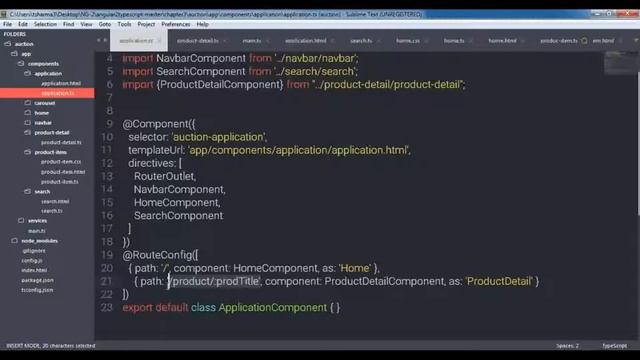Click the 'ProductDetail' string on line 21
The width and height of the screenshot is (640, 360).
point(500,281)
